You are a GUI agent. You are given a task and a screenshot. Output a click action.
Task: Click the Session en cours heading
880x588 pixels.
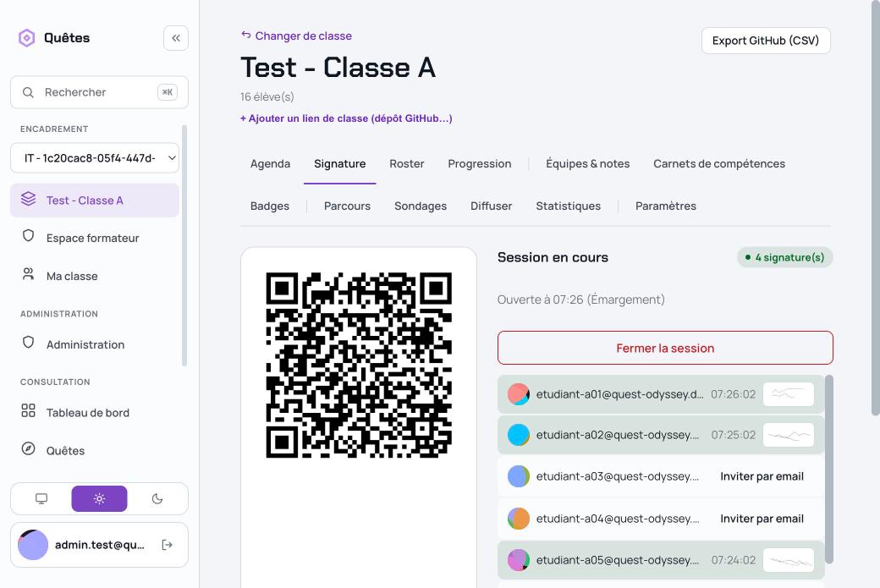point(553,257)
